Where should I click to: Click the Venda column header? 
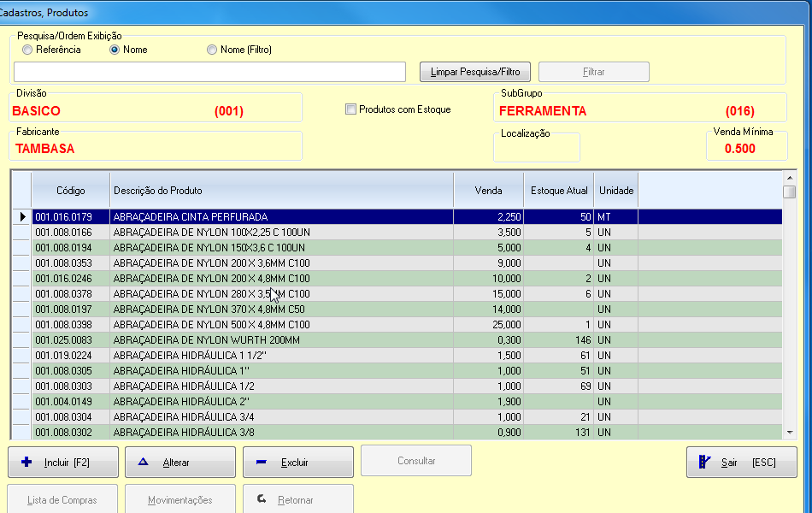pos(488,191)
